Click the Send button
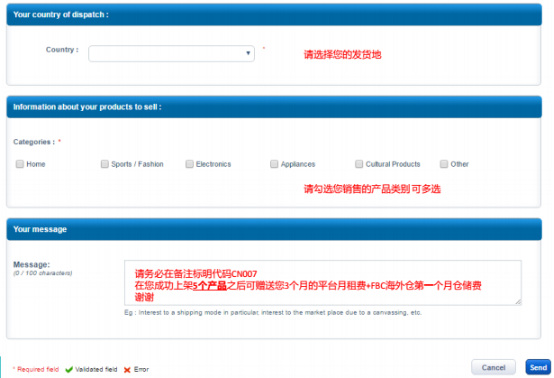554x378 pixels. click(x=538, y=367)
